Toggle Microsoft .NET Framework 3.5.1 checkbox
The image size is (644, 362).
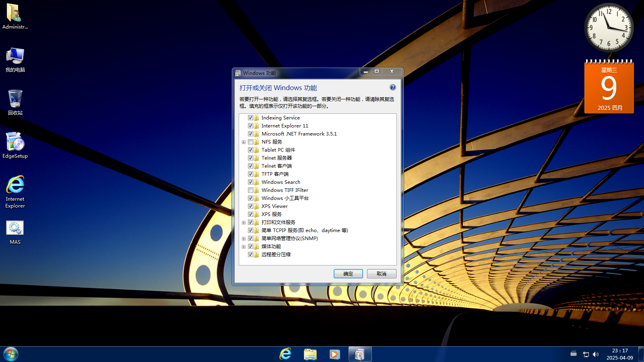(x=250, y=134)
